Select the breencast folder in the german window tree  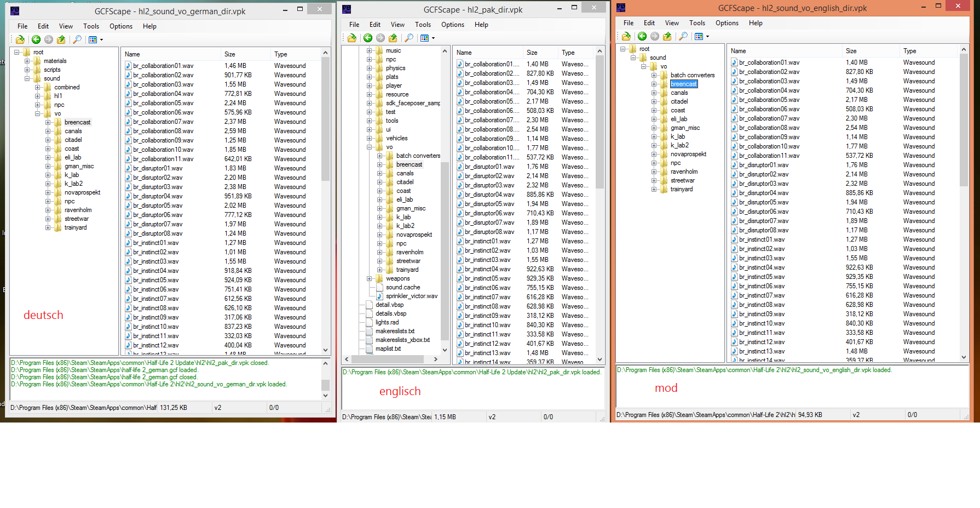(x=77, y=122)
